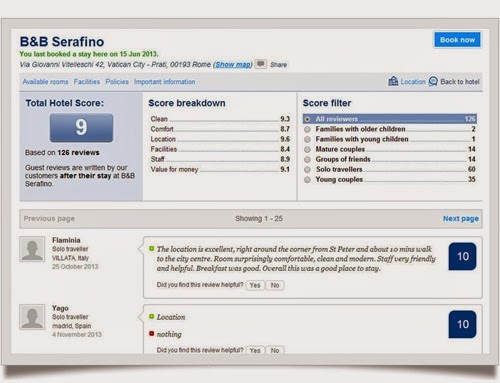Select Mature couples filter
The height and width of the screenshot is (383, 500).
point(389,149)
